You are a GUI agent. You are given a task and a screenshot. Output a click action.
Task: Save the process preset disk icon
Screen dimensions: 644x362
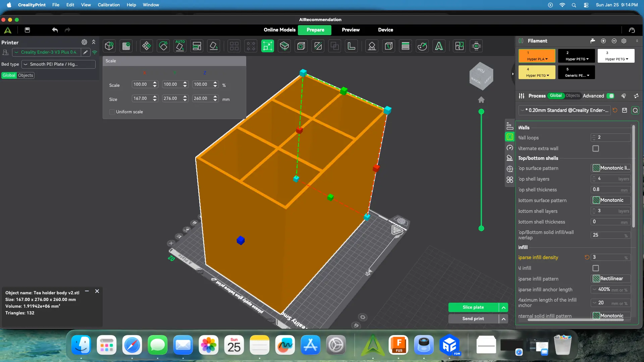click(x=625, y=110)
